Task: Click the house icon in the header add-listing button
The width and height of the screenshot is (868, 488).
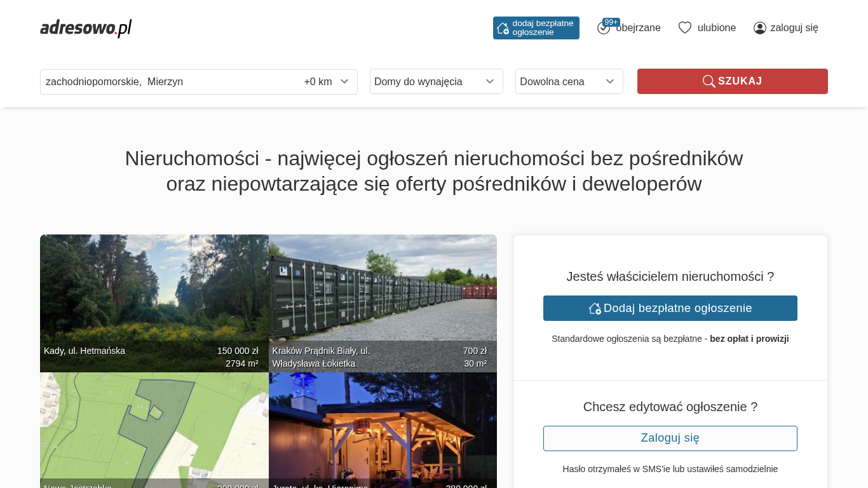Action: coord(503,28)
